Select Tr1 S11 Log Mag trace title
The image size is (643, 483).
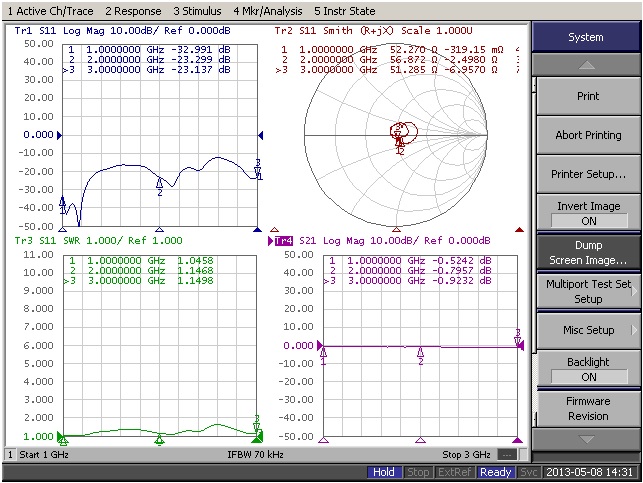pyautogui.click(x=122, y=31)
